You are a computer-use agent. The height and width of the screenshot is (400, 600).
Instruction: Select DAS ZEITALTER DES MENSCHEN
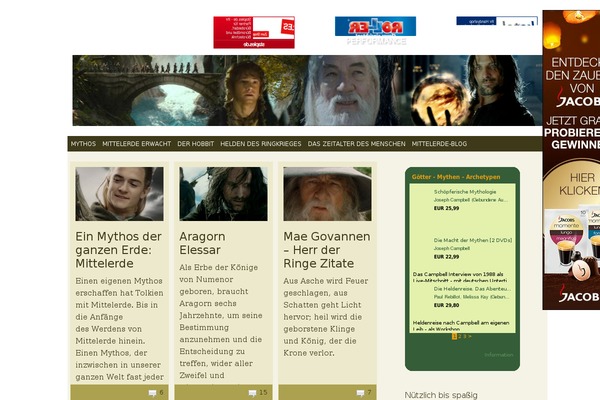coord(356,144)
